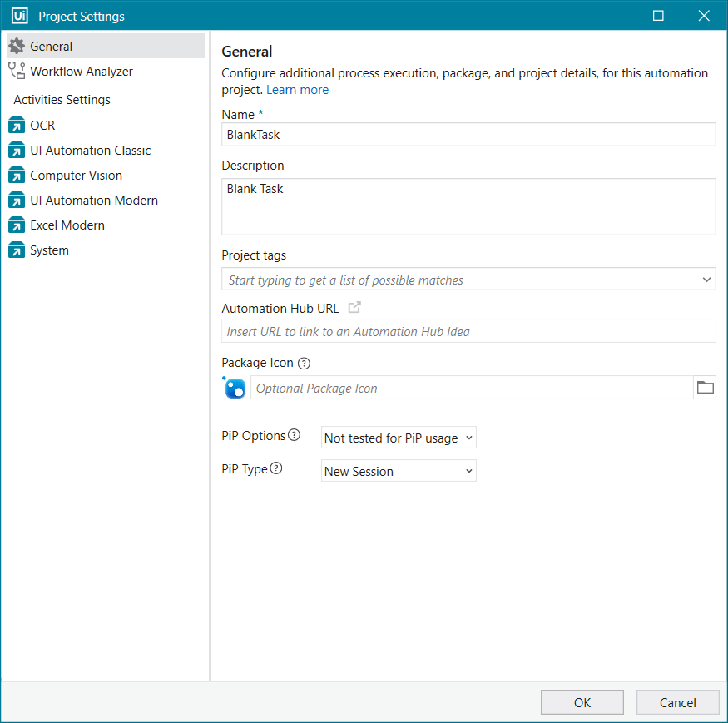Click the package icon preview image
This screenshot has height=723, width=728.
point(235,388)
